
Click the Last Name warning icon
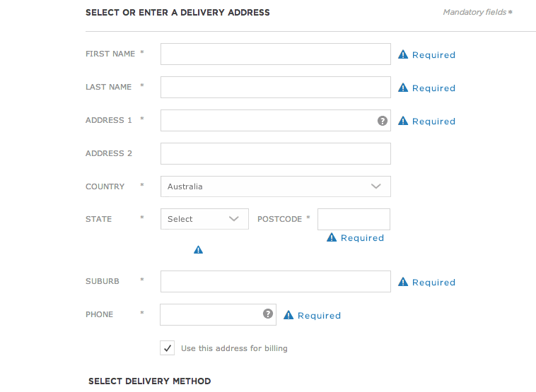[403, 88]
